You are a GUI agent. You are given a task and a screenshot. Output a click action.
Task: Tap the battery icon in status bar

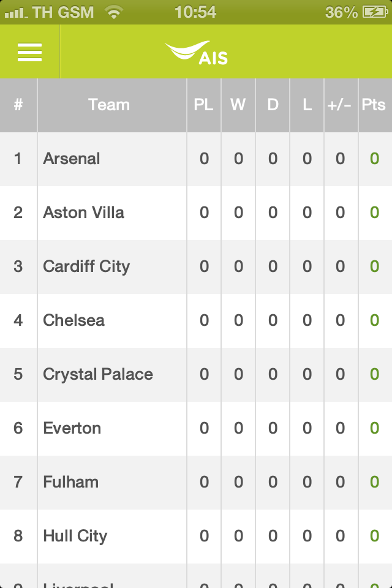pos(374,12)
